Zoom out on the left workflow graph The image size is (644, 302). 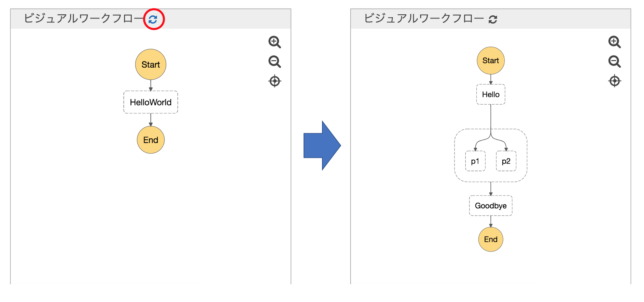pyautogui.click(x=275, y=62)
